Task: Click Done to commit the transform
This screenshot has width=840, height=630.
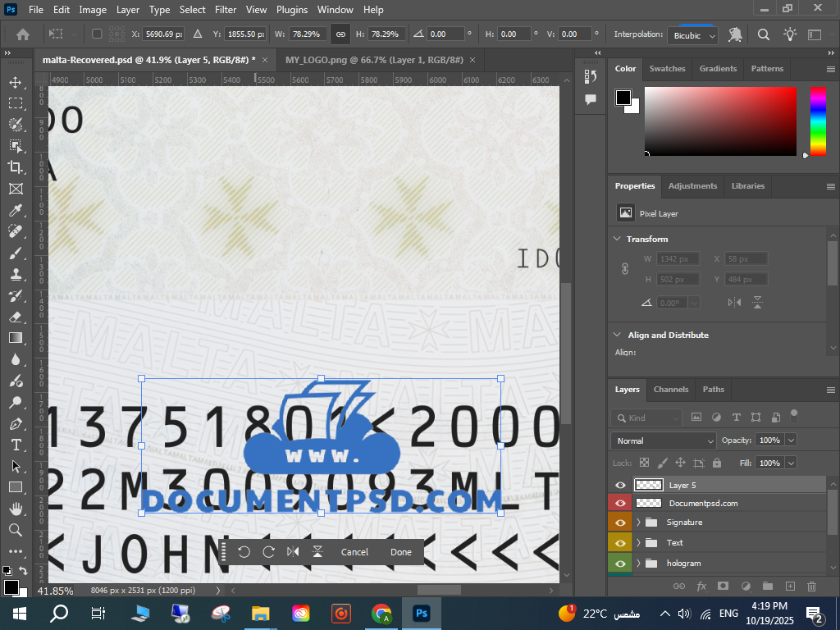Action: tap(401, 552)
